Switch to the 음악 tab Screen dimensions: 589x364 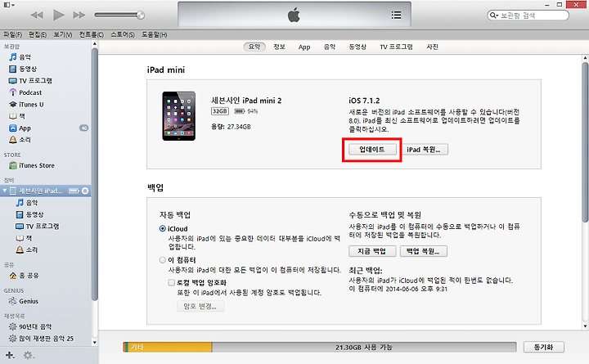[x=330, y=47]
